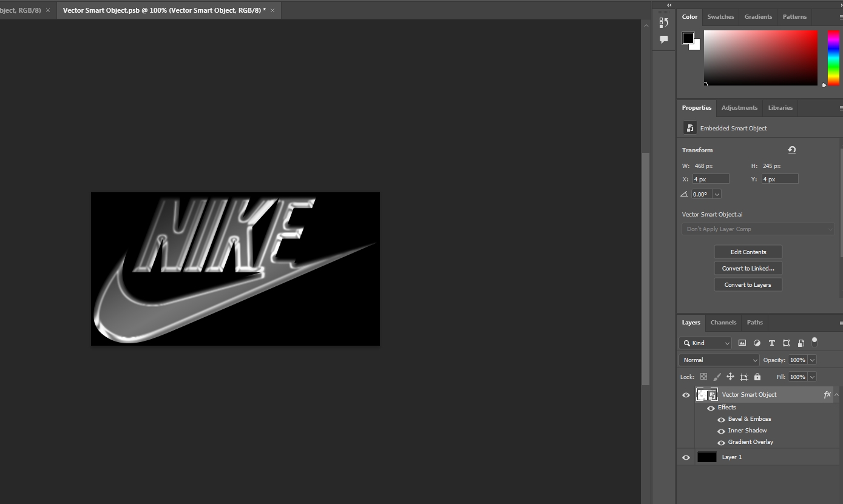Viewport: 843px width, 504px height.
Task: Click the Edit Contents button
Action: coord(748,252)
